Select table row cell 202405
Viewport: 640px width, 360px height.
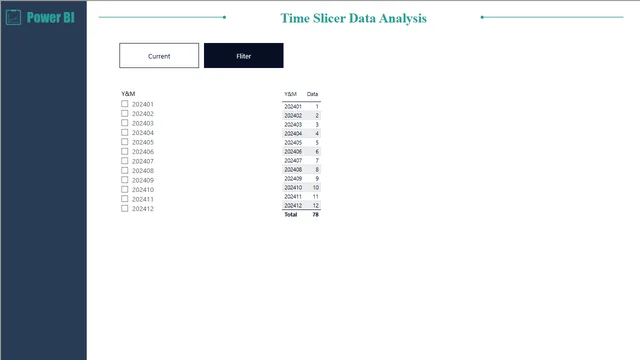[293, 142]
